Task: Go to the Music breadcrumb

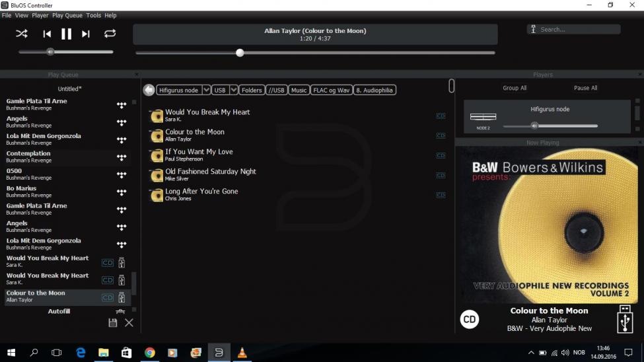Action: 299,90
